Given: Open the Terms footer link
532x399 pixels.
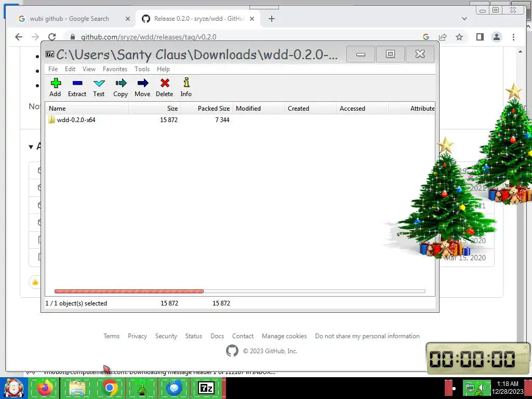Looking at the screenshot, I should pyautogui.click(x=111, y=336).
